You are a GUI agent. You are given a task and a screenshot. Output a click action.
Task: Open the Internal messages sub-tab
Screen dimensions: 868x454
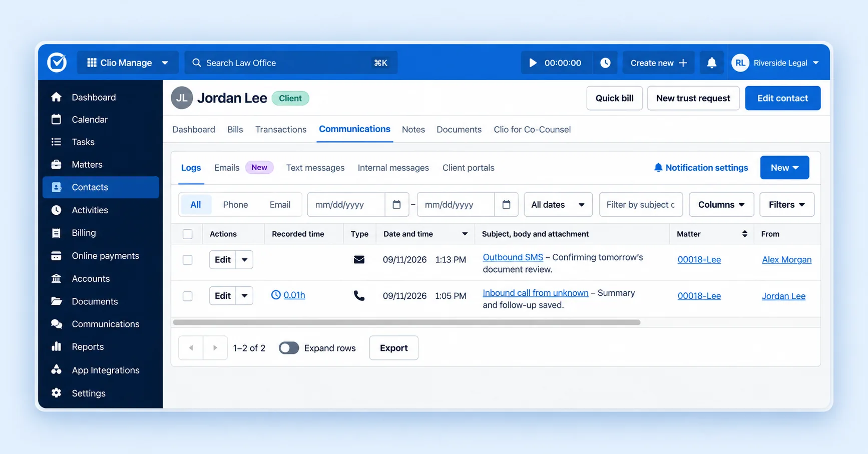pyautogui.click(x=393, y=168)
